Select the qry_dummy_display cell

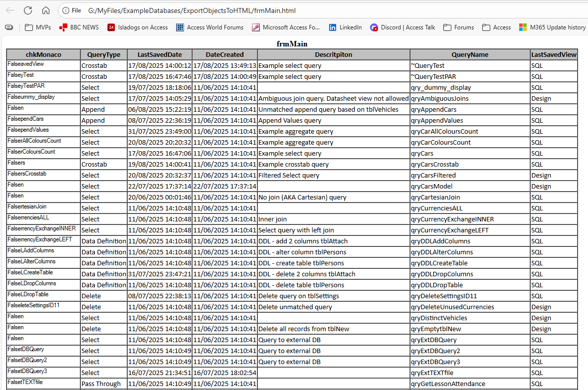pyautogui.click(x=470, y=87)
